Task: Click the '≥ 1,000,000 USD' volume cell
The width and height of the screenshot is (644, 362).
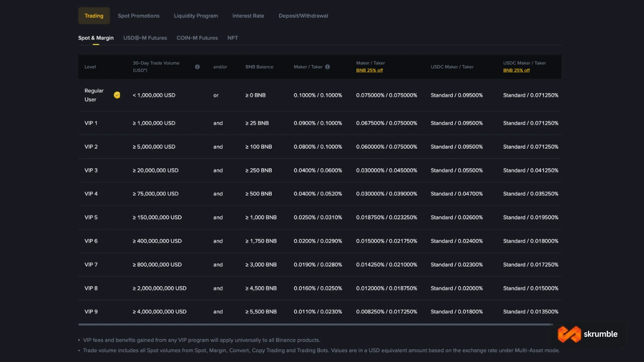Action: [x=154, y=123]
